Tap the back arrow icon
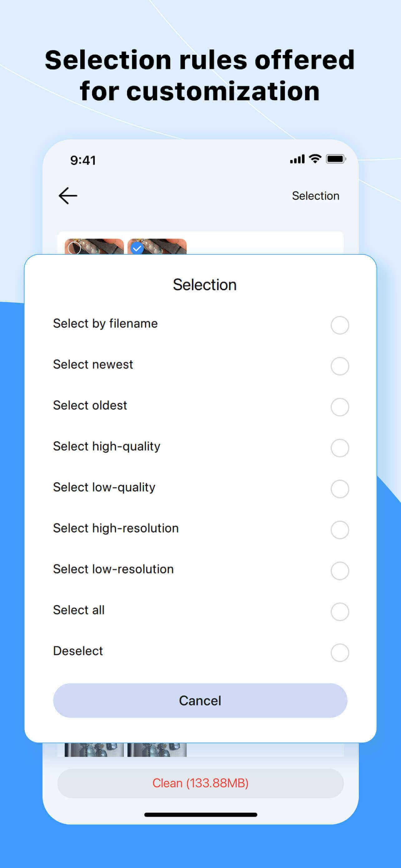This screenshot has width=401, height=868. (x=68, y=196)
